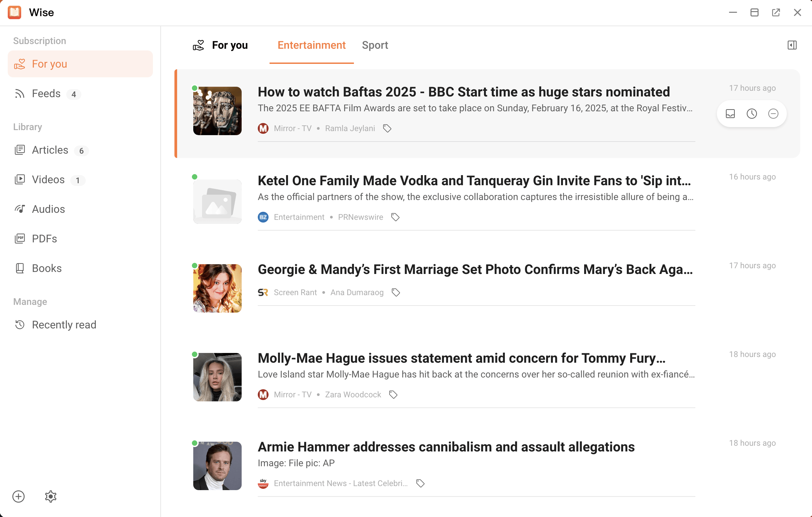
Task: Click the read later clock icon
Action: pos(752,114)
